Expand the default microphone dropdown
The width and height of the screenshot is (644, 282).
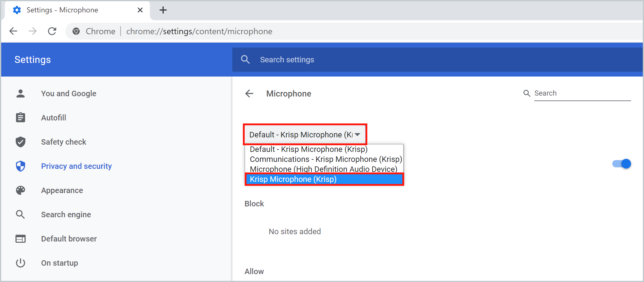click(x=305, y=135)
